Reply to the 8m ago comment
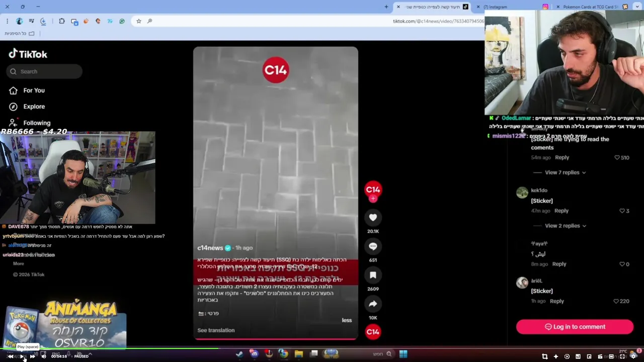 point(559,264)
